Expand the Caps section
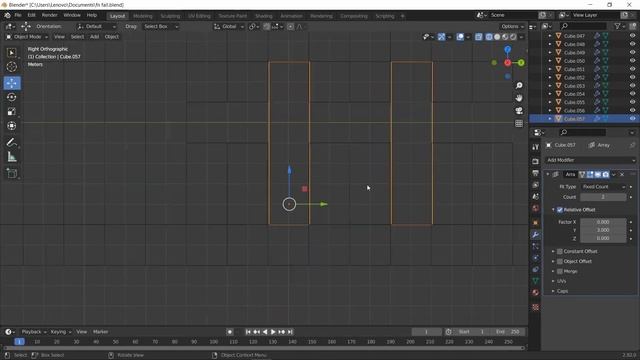Image resolution: width=640 pixels, height=360 pixels. [x=562, y=291]
